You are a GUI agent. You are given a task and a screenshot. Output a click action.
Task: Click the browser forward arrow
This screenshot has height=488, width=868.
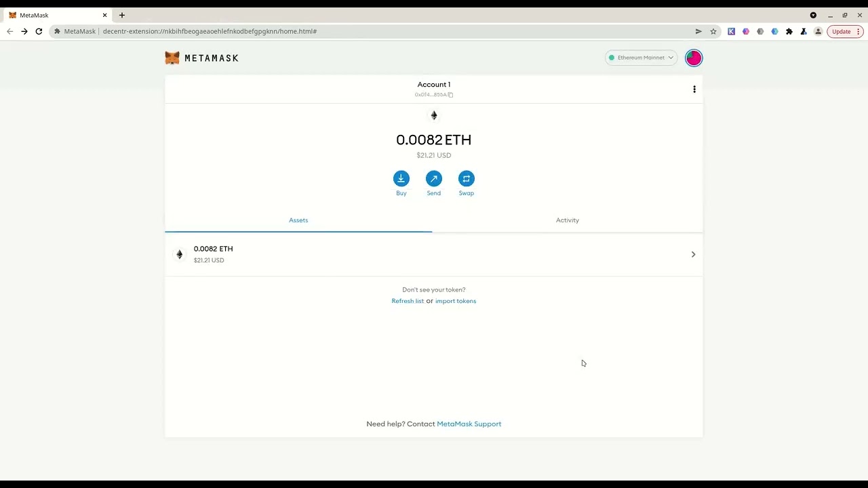coord(24,31)
